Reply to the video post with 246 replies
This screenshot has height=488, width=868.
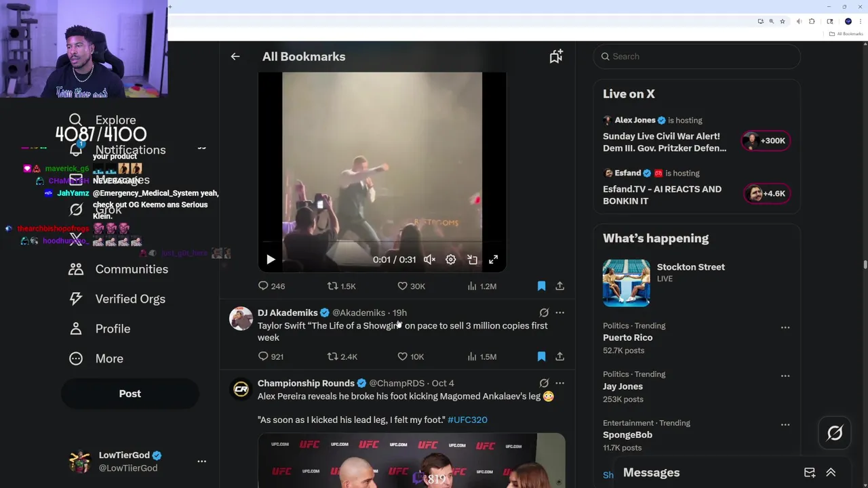click(271, 286)
